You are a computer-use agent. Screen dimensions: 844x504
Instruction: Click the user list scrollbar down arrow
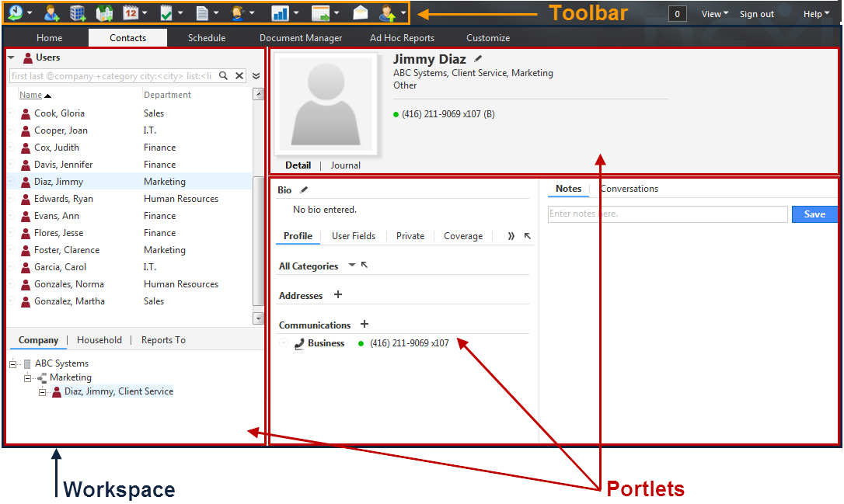258,318
